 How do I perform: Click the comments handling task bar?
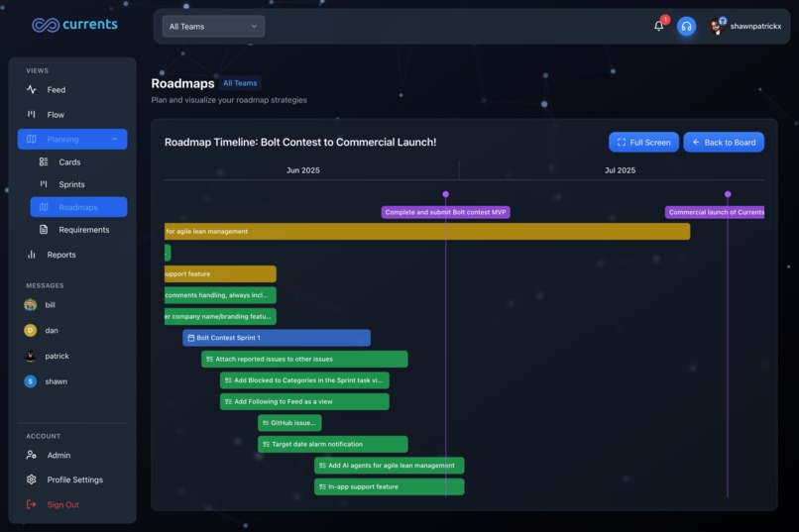tap(220, 295)
